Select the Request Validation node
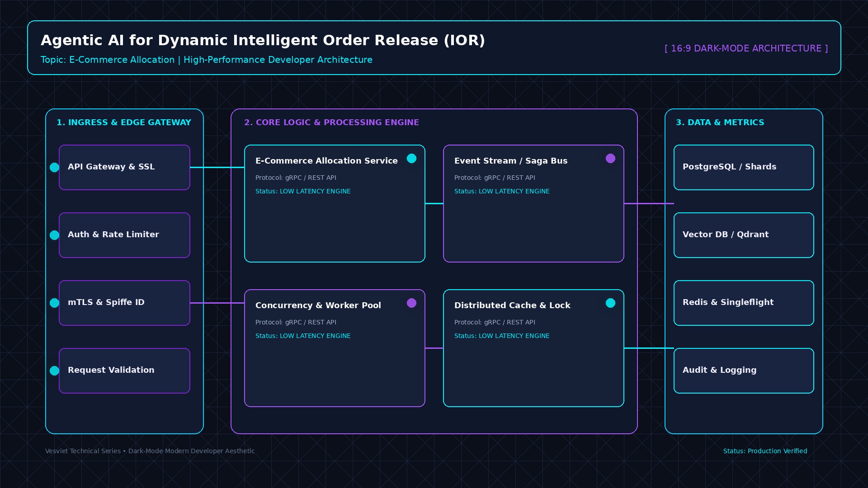This screenshot has height=488, width=868. point(124,371)
